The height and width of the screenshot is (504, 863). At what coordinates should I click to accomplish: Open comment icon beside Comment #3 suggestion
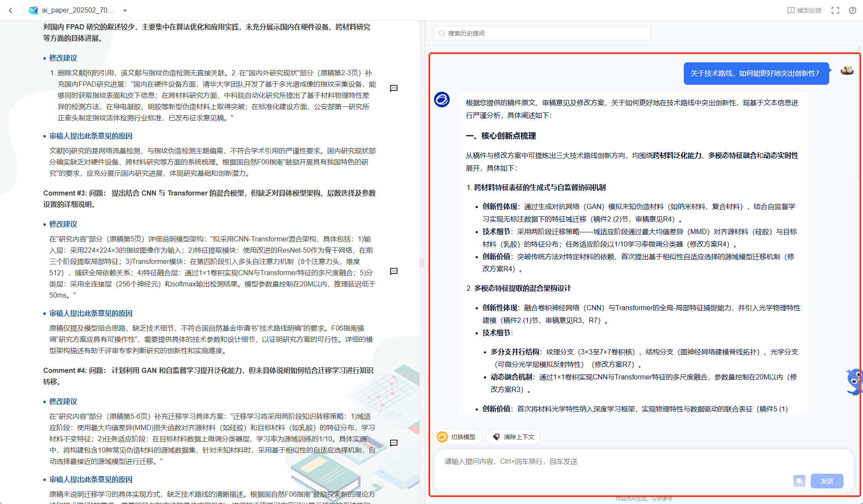pos(394,271)
